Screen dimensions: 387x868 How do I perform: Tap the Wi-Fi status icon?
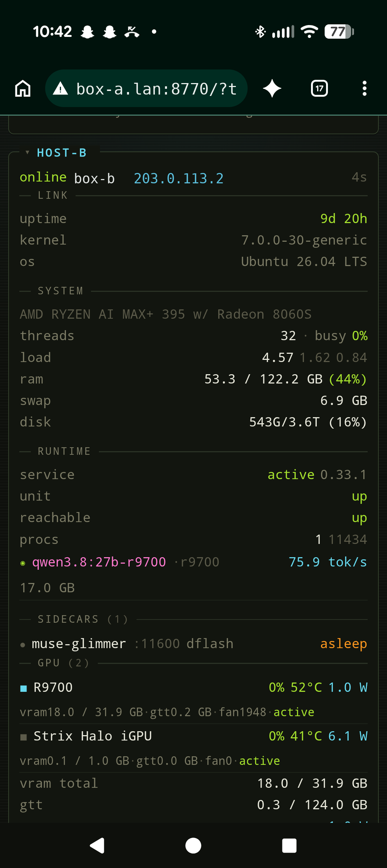click(x=310, y=32)
